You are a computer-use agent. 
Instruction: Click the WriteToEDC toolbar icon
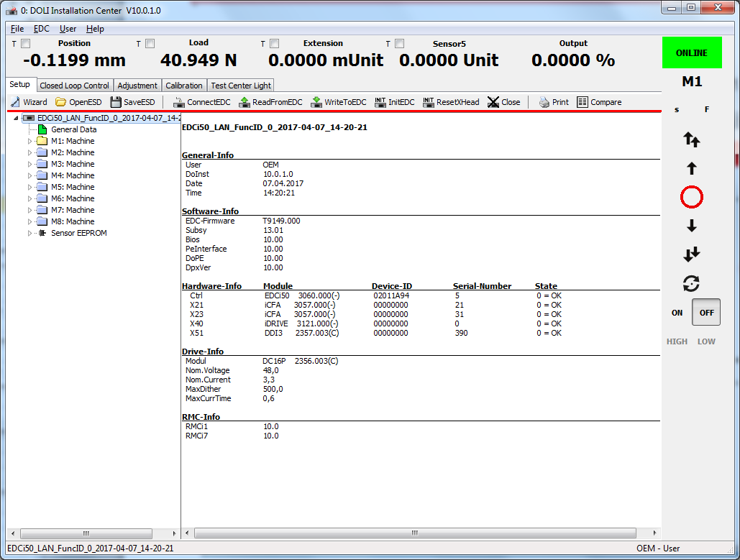click(x=316, y=102)
